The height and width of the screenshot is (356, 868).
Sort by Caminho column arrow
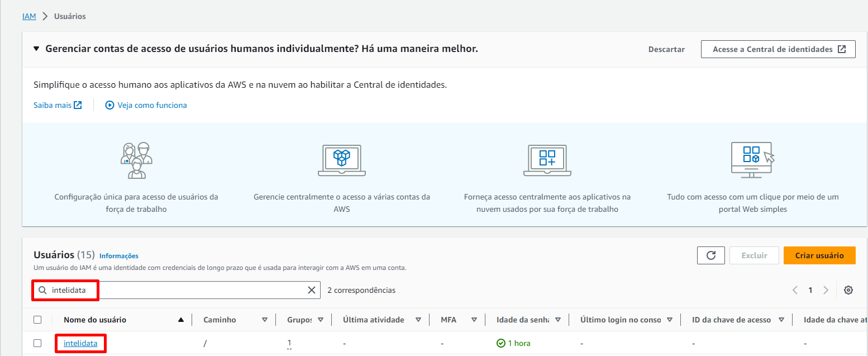point(264,320)
